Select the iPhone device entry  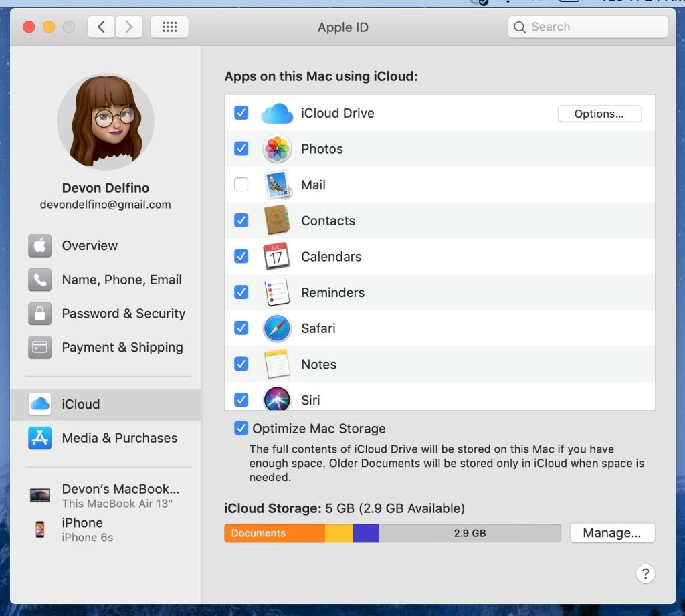pyautogui.click(x=106, y=530)
